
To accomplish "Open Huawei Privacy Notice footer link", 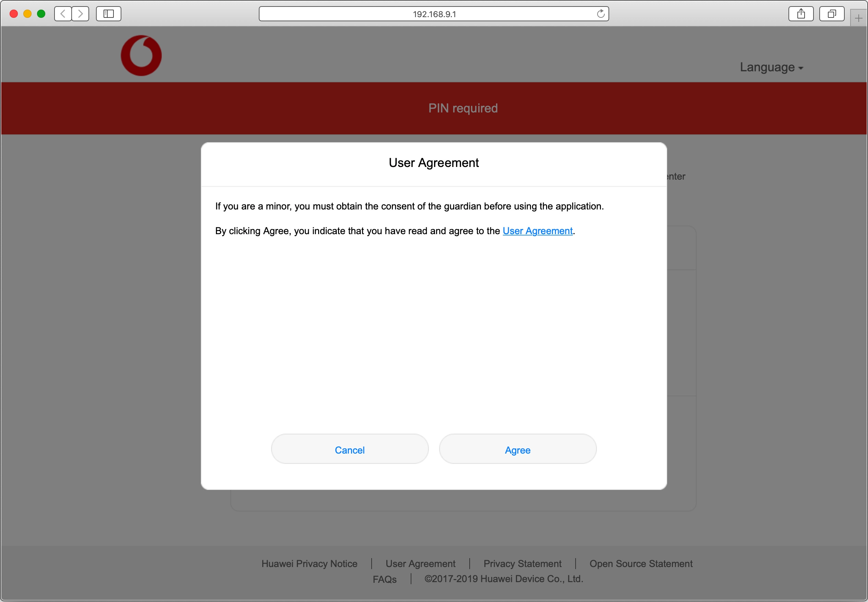I will 309,564.
